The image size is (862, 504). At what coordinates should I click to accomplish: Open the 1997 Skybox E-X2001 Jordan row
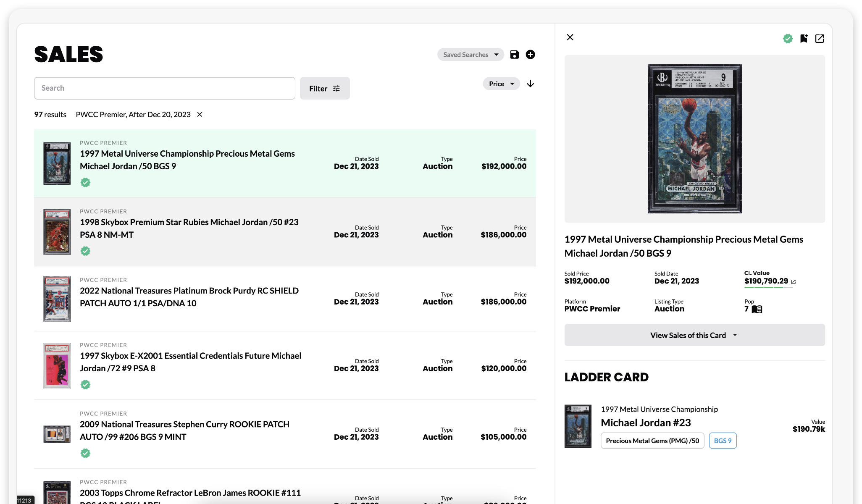285,365
